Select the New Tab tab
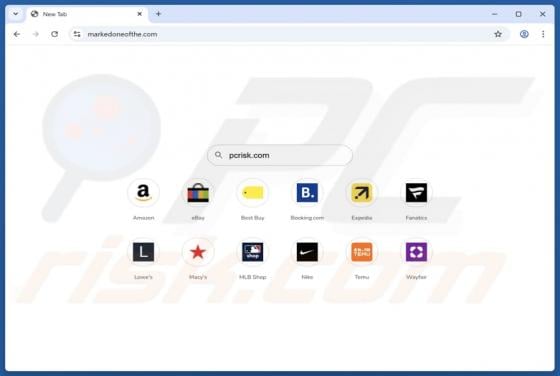 [x=86, y=14]
